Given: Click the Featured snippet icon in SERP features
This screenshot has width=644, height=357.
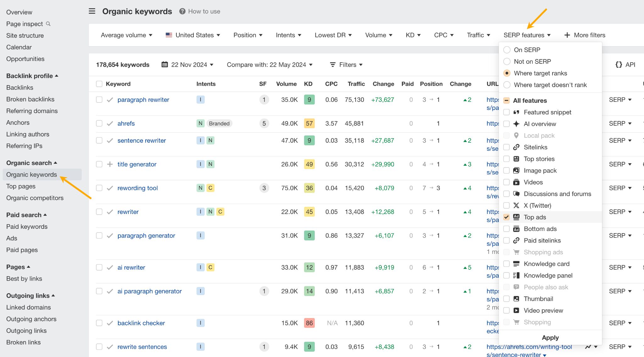Looking at the screenshot, I should pos(517,112).
